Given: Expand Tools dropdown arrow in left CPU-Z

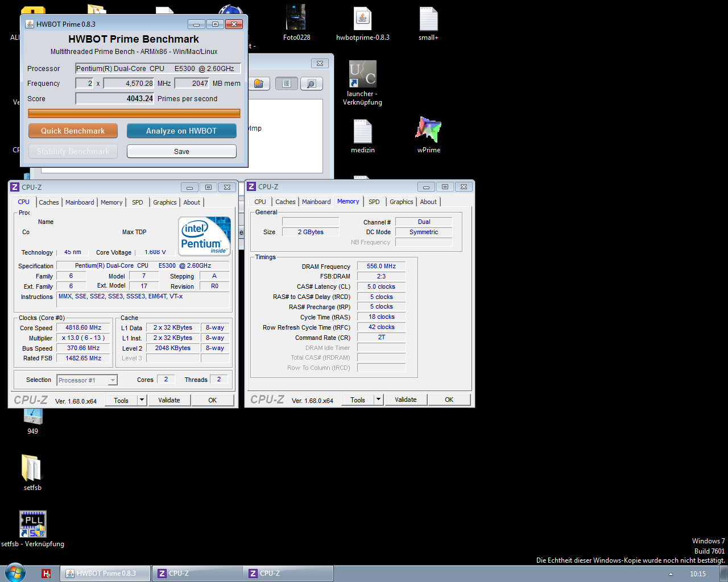Looking at the screenshot, I should click(x=142, y=400).
